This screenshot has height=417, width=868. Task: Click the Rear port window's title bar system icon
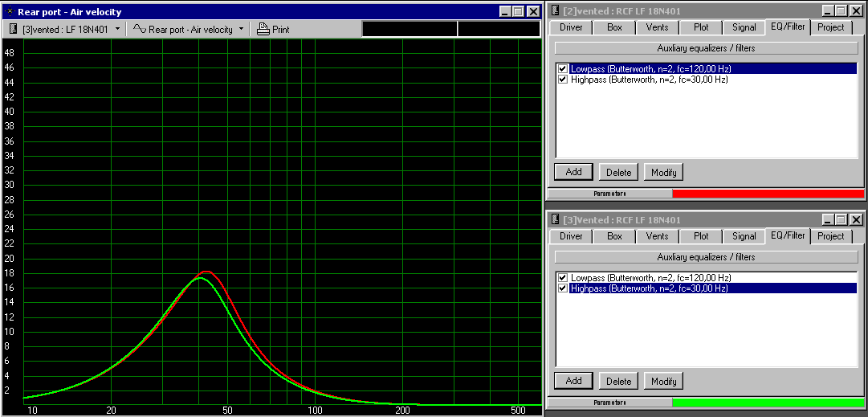10,11
